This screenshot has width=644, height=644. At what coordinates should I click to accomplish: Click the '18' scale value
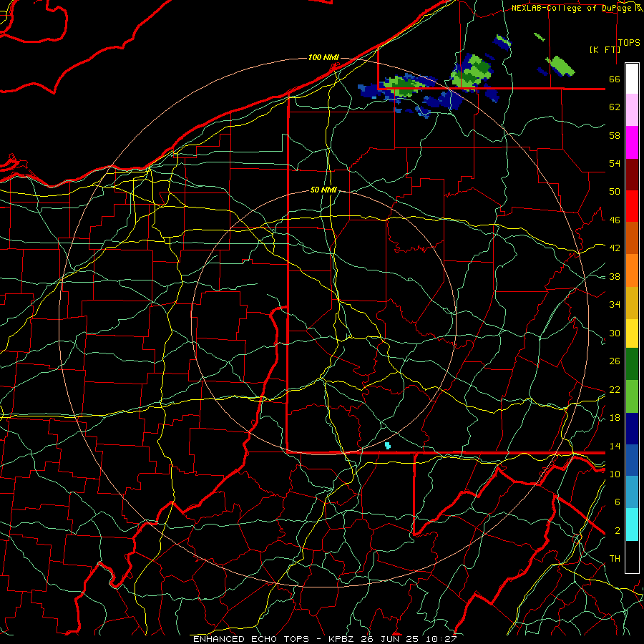615,418
